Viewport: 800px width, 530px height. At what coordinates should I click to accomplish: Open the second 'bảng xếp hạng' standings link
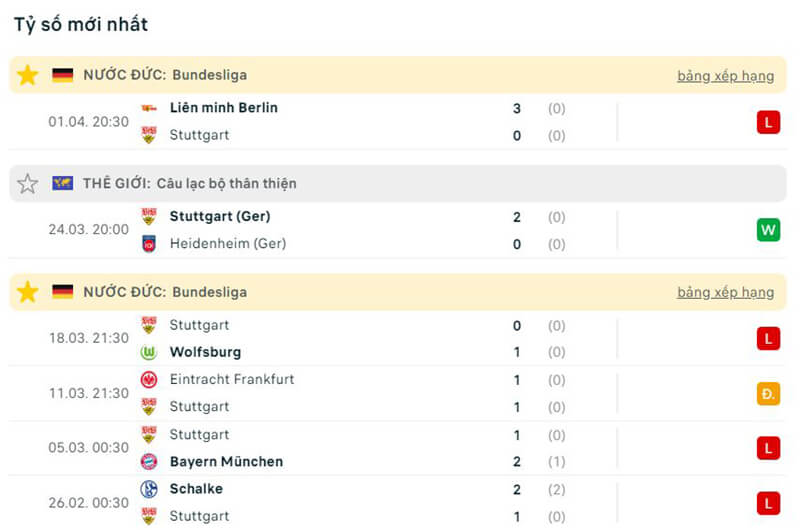click(x=725, y=293)
